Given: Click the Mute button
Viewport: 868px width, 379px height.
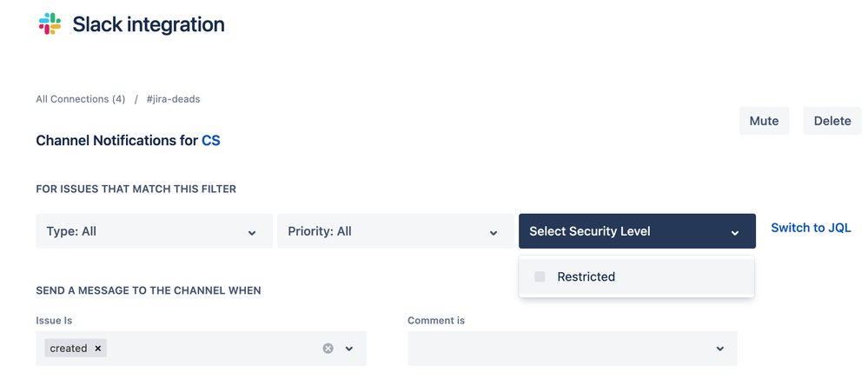Looking at the screenshot, I should 764,121.
